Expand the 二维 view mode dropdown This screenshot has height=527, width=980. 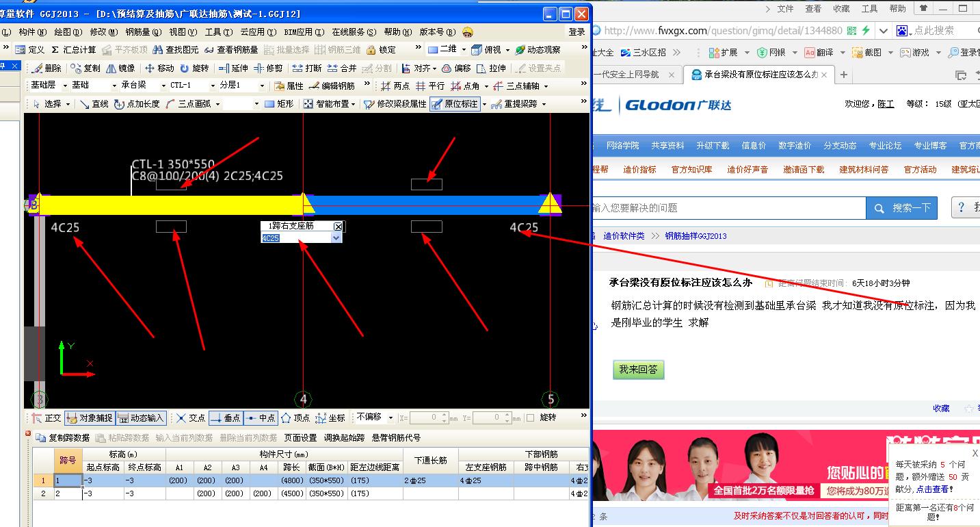[x=463, y=50]
